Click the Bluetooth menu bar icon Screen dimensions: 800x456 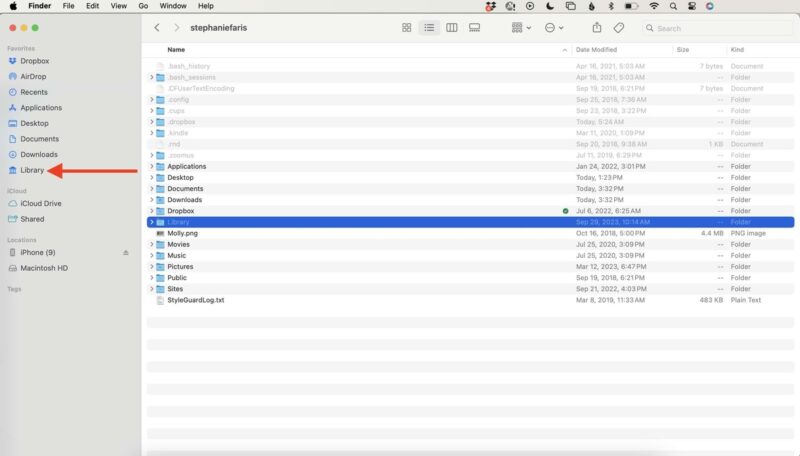tap(611, 6)
